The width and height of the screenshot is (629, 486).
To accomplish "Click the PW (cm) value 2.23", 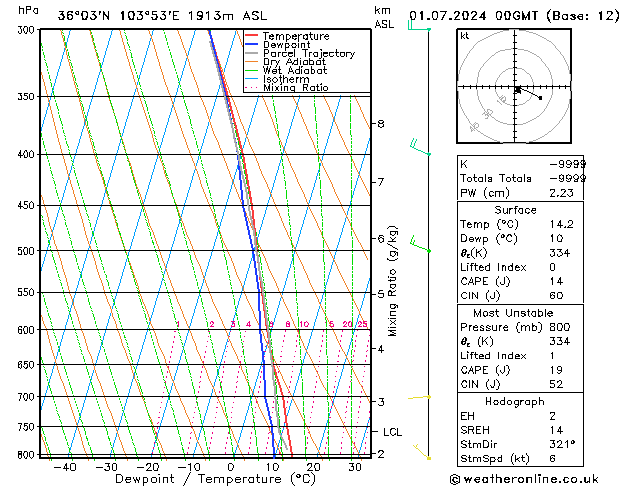I will click(x=561, y=193).
